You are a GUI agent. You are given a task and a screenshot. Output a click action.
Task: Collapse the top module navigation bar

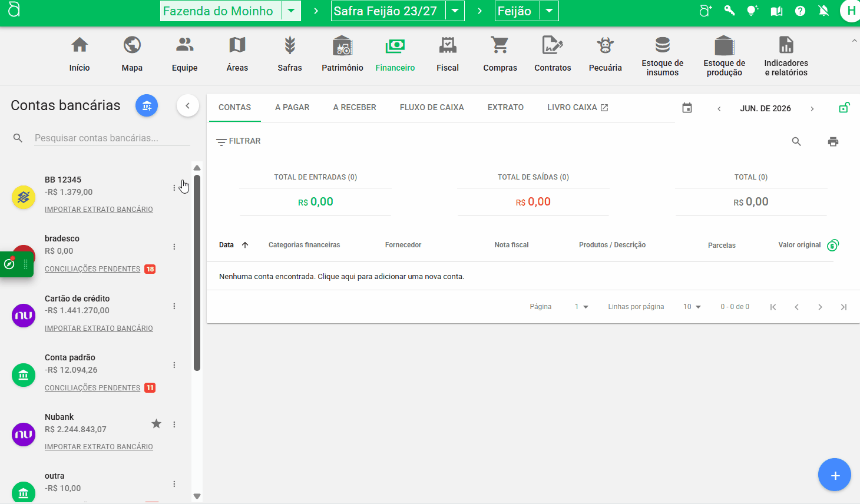click(854, 41)
